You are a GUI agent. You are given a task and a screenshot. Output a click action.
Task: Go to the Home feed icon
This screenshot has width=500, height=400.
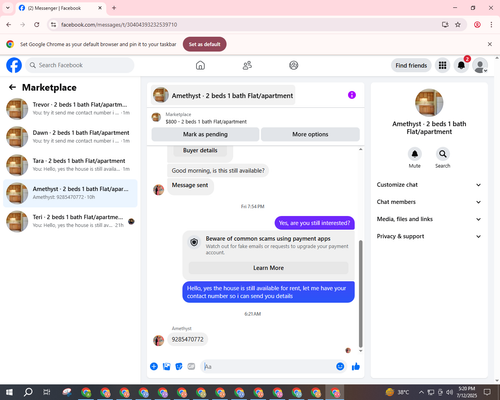coord(200,65)
